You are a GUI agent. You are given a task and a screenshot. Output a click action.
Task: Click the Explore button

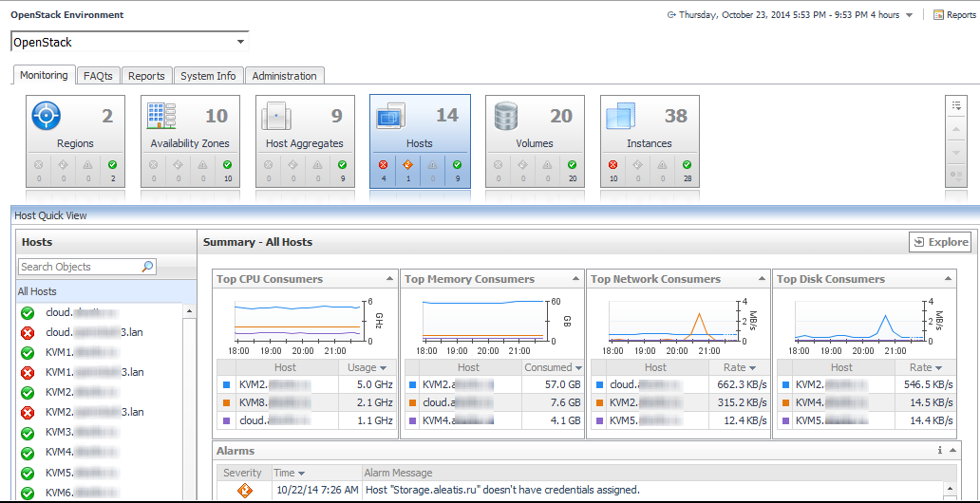(940, 242)
